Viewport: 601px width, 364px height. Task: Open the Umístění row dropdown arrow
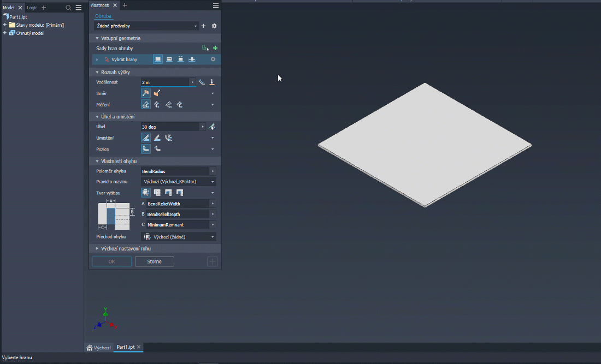pyautogui.click(x=213, y=138)
